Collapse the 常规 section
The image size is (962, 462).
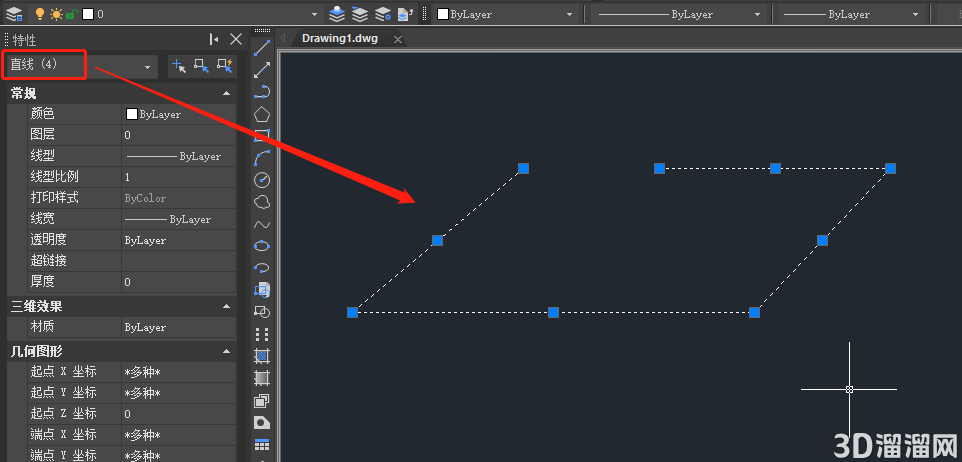(226, 94)
